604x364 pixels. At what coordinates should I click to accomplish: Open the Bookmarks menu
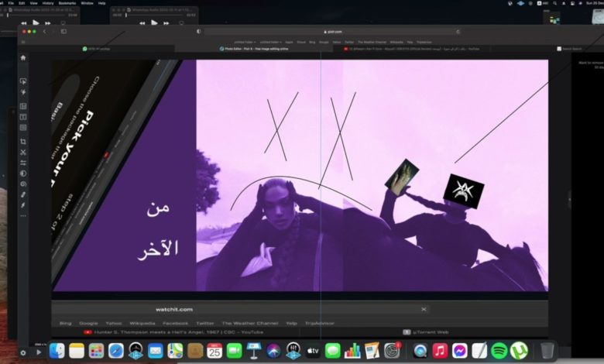[x=67, y=2]
